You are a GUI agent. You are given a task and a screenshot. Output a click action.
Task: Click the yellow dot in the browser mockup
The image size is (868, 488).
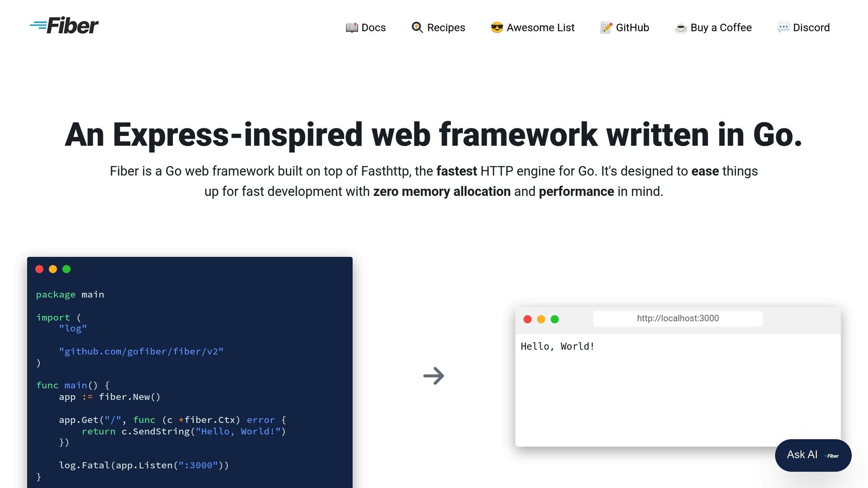[x=541, y=319]
